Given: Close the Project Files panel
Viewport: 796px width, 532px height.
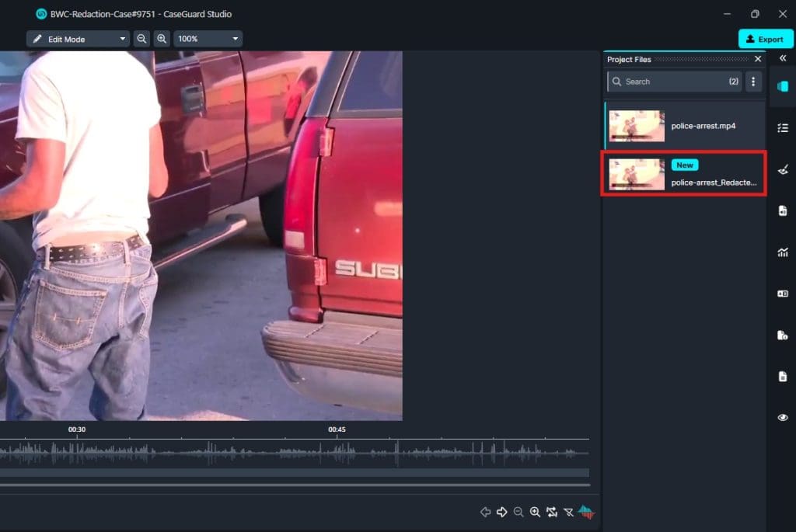Looking at the screenshot, I should click(758, 59).
